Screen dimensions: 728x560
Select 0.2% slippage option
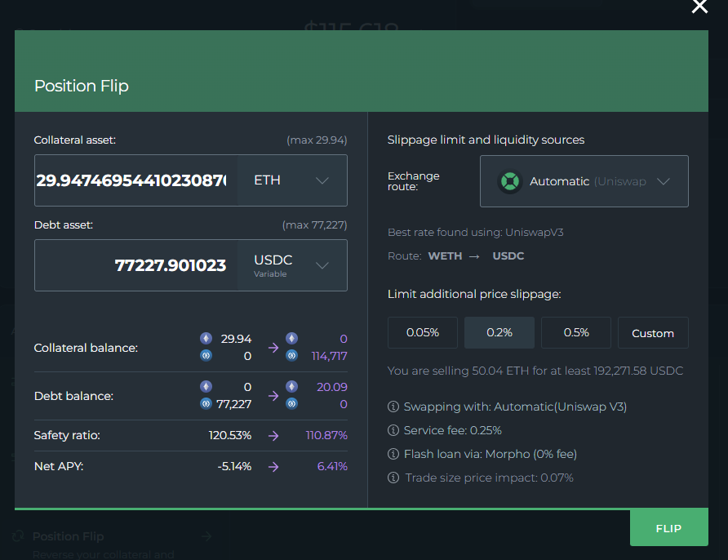pyautogui.click(x=499, y=333)
